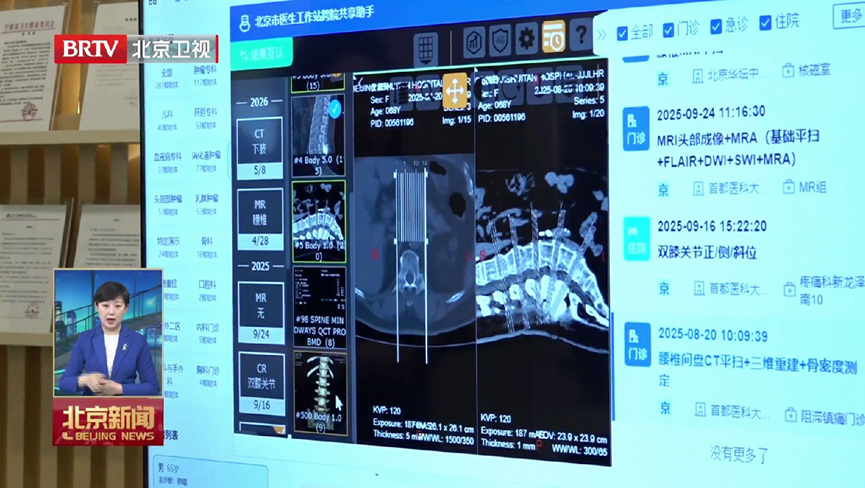Click department icon beside 阻滞镇痛门诊

[791, 415]
